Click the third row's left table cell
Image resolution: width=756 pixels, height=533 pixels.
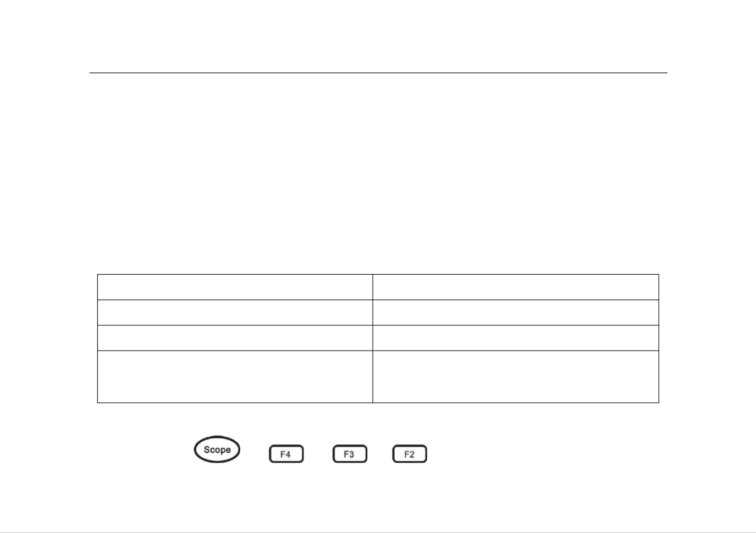[235, 338]
